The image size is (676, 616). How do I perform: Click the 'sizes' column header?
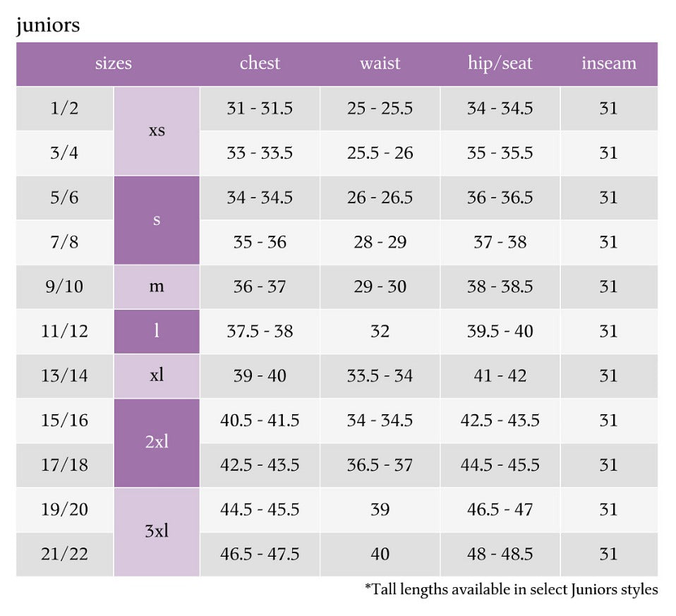pyautogui.click(x=114, y=64)
